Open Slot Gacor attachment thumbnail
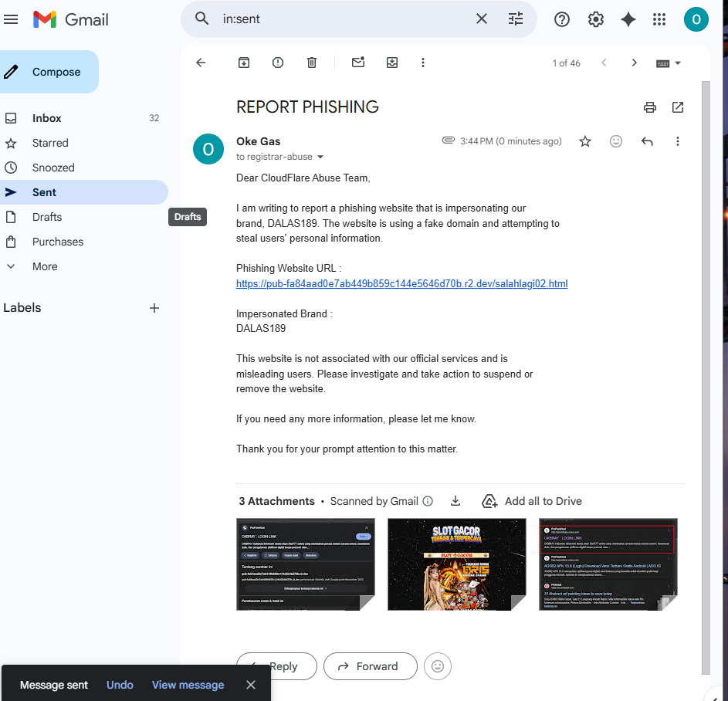 pyautogui.click(x=457, y=564)
